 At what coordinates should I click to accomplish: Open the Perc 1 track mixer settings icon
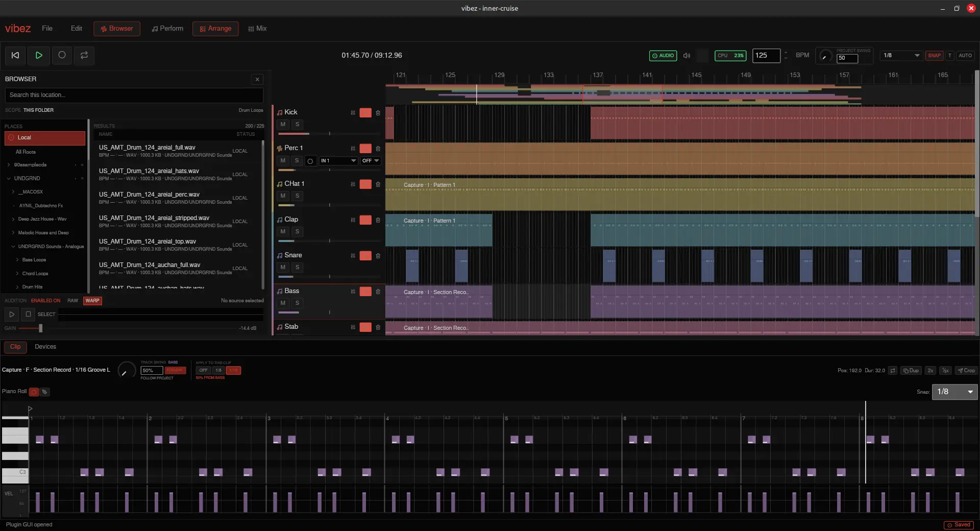(353, 149)
